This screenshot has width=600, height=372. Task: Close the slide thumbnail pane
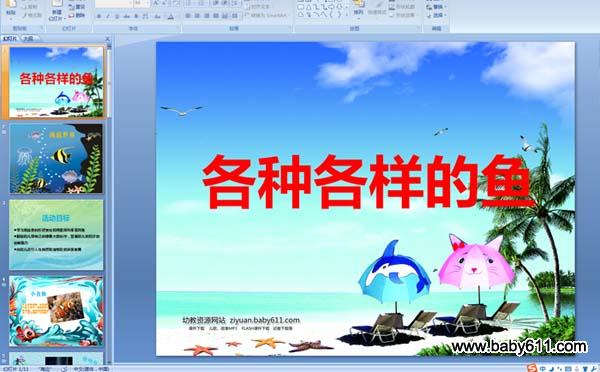click(108, 38)
